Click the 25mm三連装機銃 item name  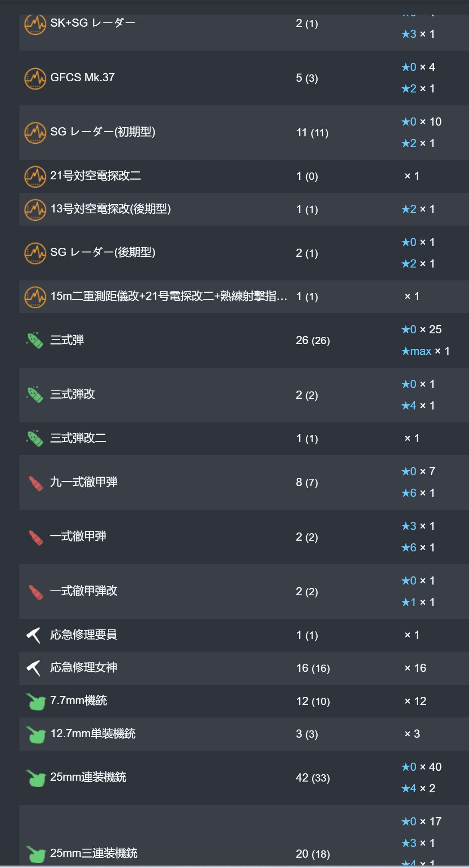(94, 853)
